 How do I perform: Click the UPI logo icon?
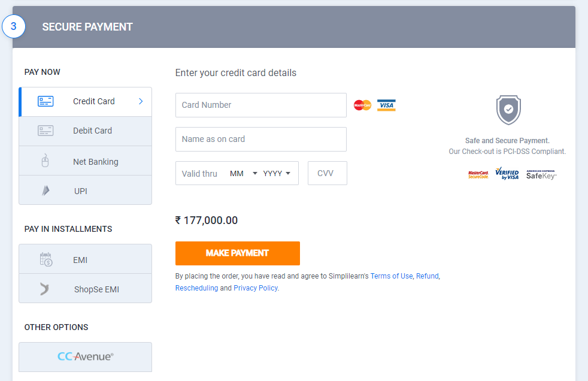46,191
